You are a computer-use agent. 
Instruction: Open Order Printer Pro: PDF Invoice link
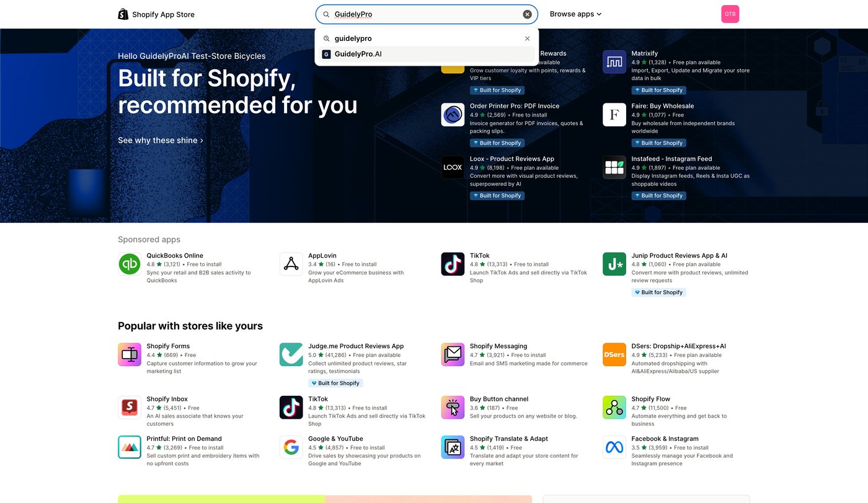(x=515, y=106)
